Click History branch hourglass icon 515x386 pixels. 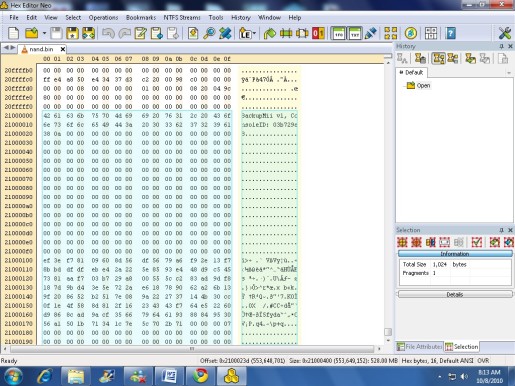453,59
